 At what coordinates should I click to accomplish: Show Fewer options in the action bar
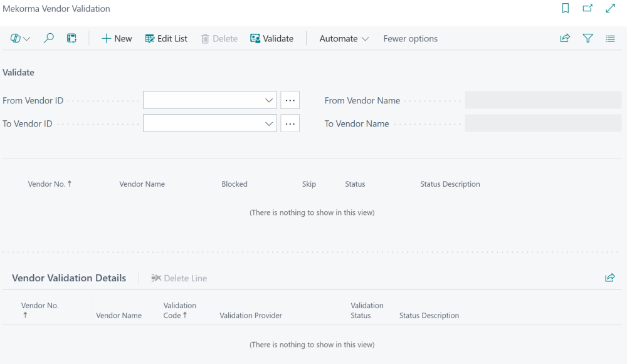[x=410, y=38]
